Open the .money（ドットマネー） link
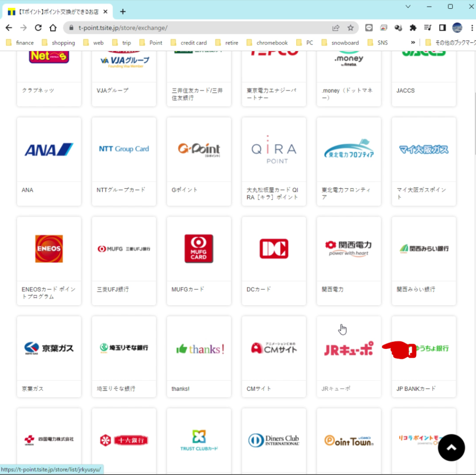Screen dimensions: 476x475 coord(347,94)
